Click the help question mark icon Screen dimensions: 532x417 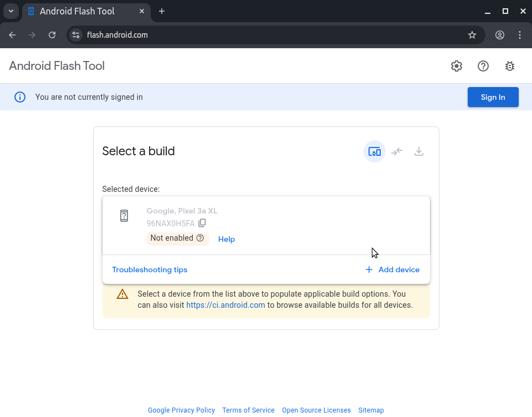[x=483, y=66]
